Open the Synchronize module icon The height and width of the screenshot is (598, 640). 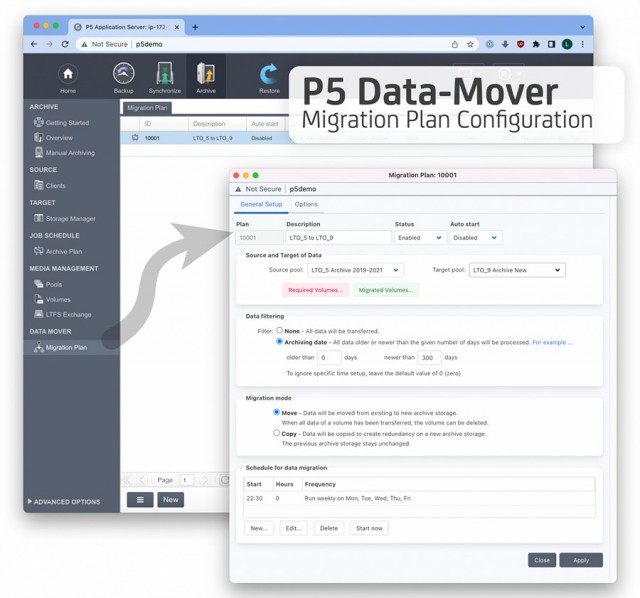(165, 78)
